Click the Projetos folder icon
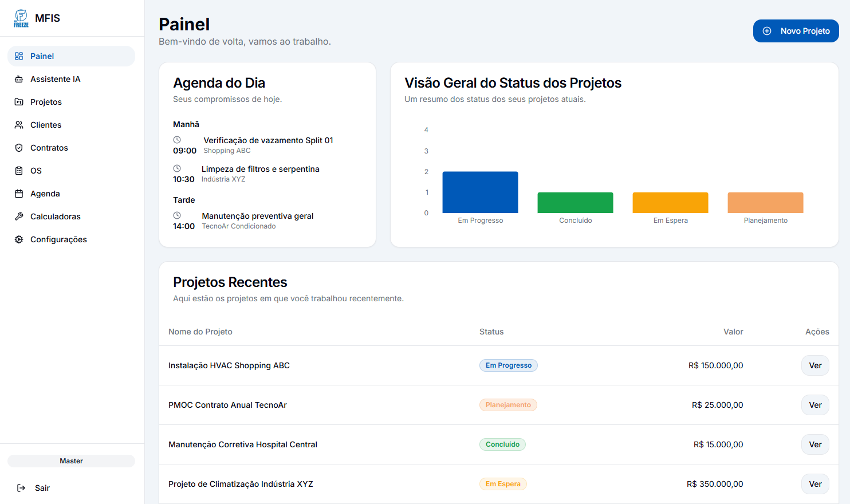The width and height of the screenshot is (850, 504). [x=19, y=102]
